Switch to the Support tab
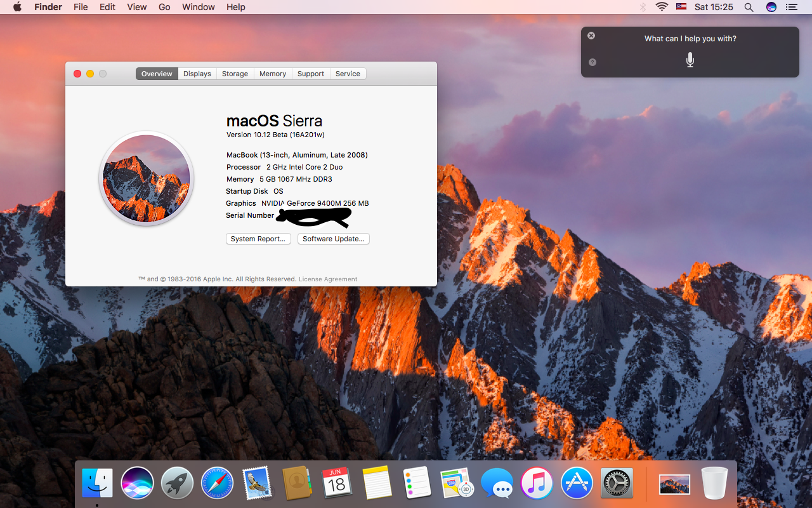This screenshot has width=812, height=508. [x=311, y=74]
